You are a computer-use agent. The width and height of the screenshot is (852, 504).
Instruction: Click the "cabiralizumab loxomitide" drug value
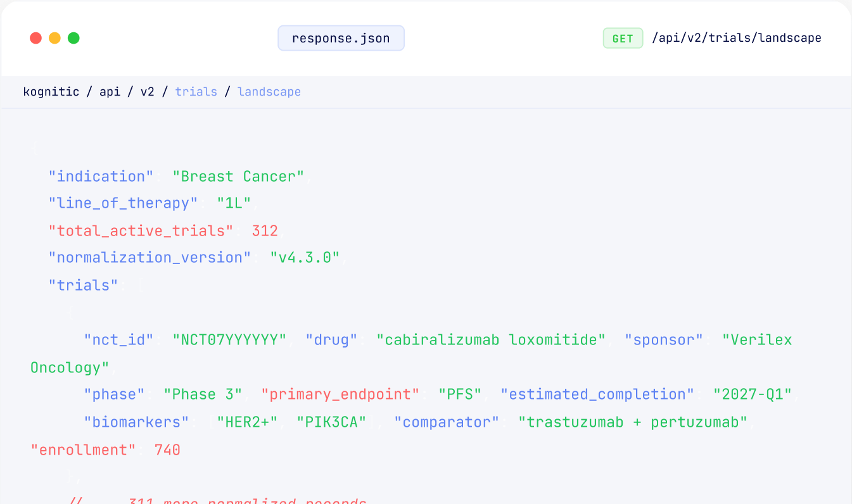pyautogui.click(x=491, y=339)
